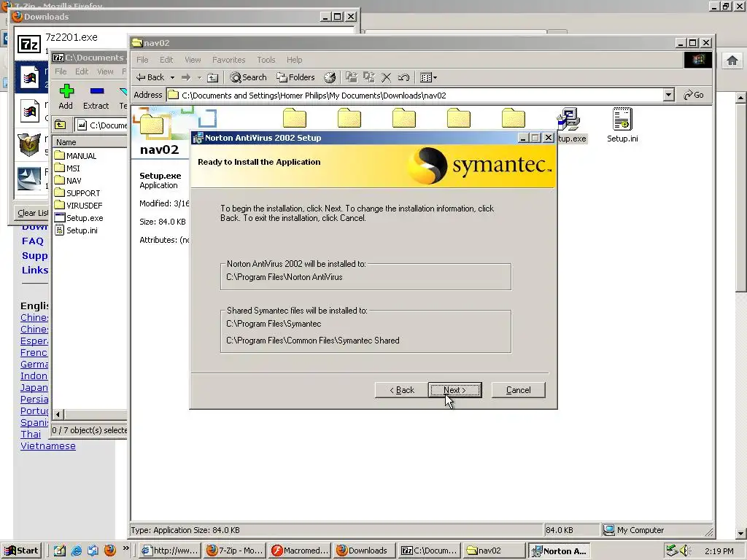Select SUPPORT folder in 7-Zip list

(x=77, y=192)
